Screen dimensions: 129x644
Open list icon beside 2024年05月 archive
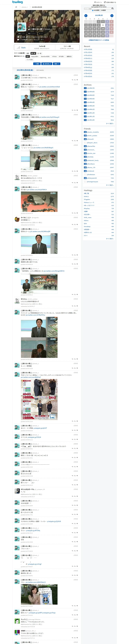click(85, 95)
